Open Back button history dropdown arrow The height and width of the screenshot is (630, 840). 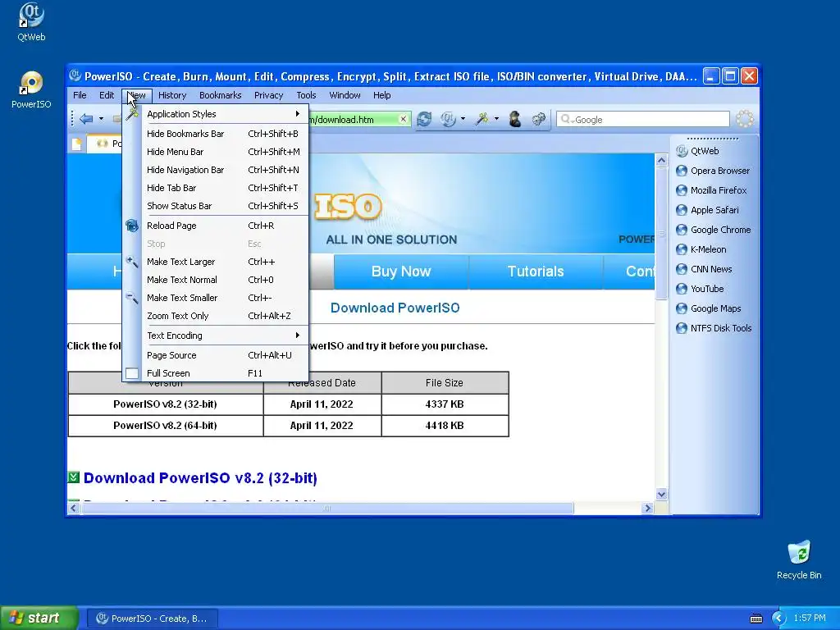click(x=101, y=119)
